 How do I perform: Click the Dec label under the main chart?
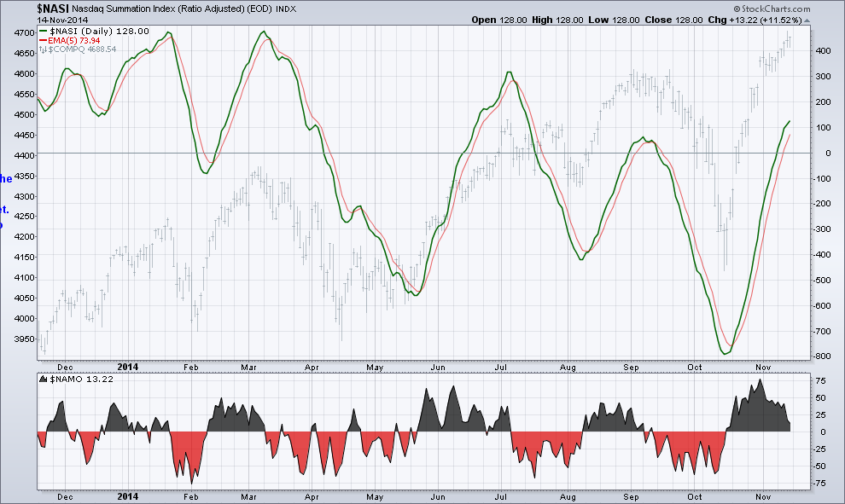(65, 368)
